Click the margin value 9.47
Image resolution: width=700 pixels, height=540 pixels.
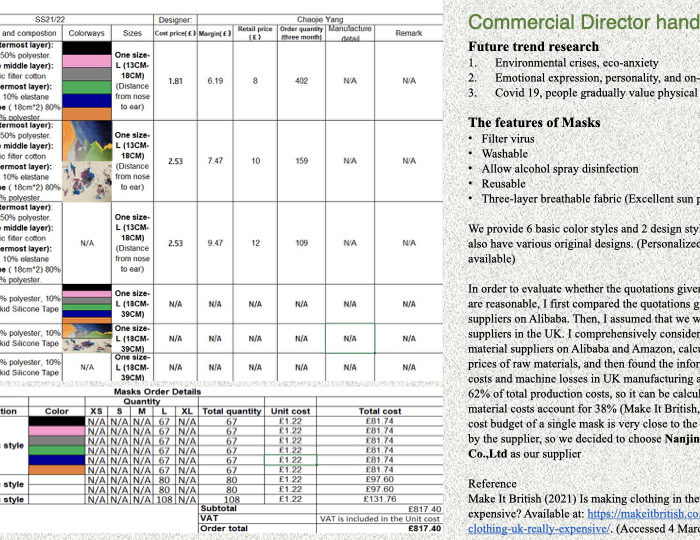pyautogui.click(x=215, y=243)
